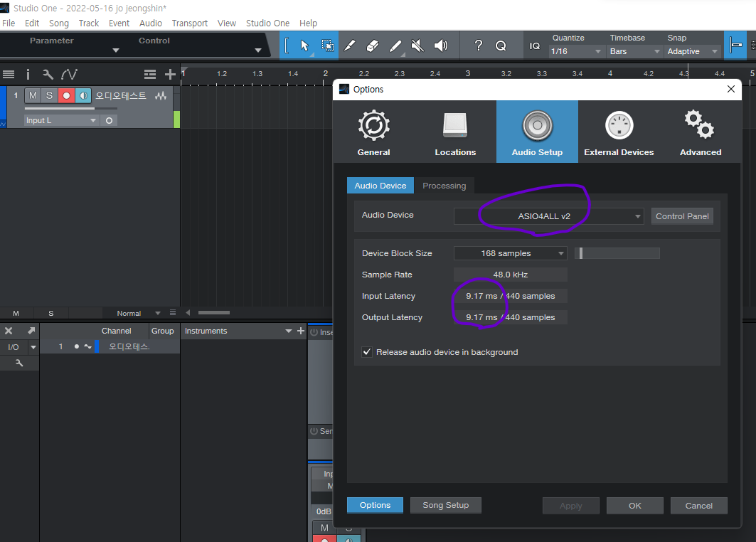This screenshot has height=542, width=756.
Task: Select the Mute tool
Action: [x=417, y=46]
